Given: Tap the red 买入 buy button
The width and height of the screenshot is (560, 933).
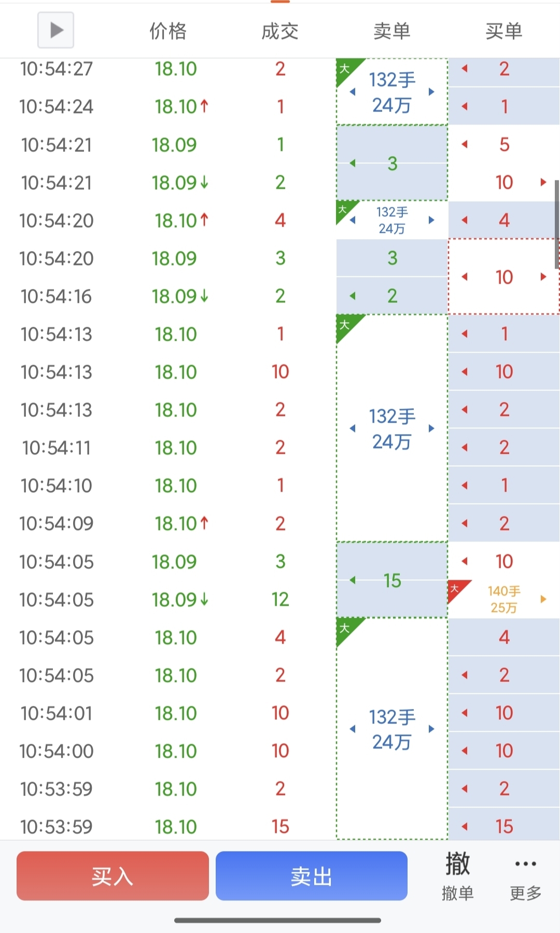Looking at the screenshot, I should (113, 876).
